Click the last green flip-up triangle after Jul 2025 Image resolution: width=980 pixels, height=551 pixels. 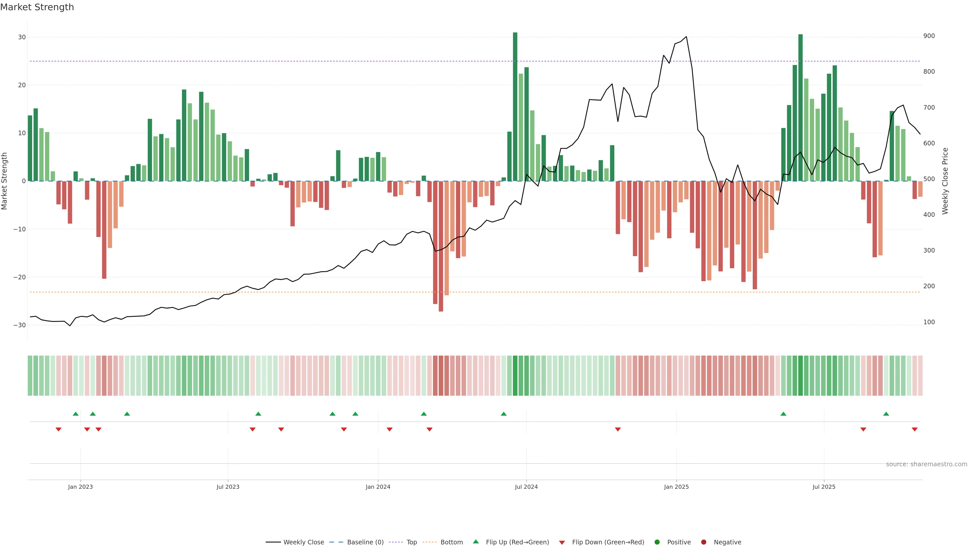point(886,414)
